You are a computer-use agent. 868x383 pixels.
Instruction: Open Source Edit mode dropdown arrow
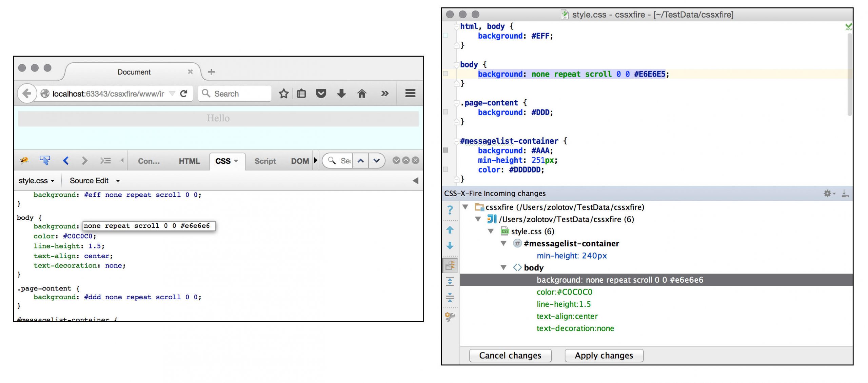pos(118,181)
